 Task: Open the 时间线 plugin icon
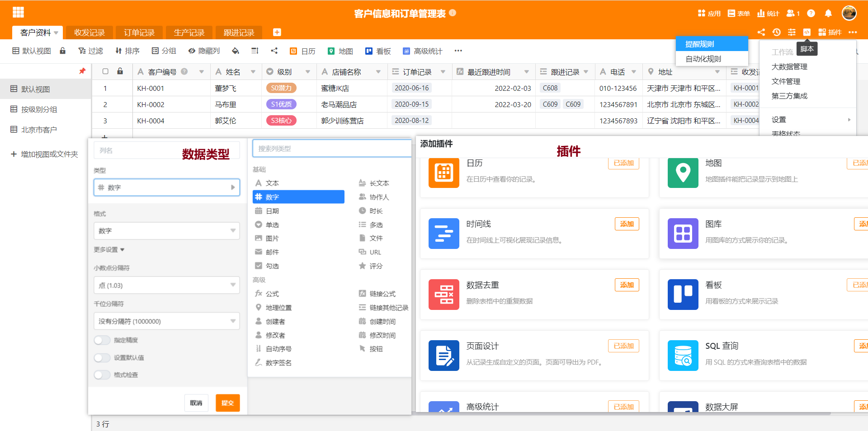[443, 233]
